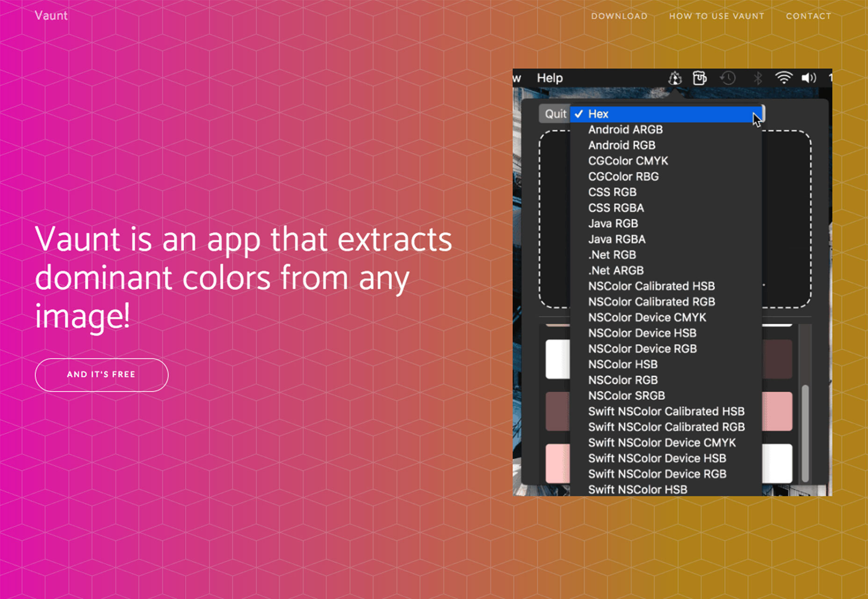Choose NSColor Calibrated RGB
868x599 pixels.
point(666,302)
